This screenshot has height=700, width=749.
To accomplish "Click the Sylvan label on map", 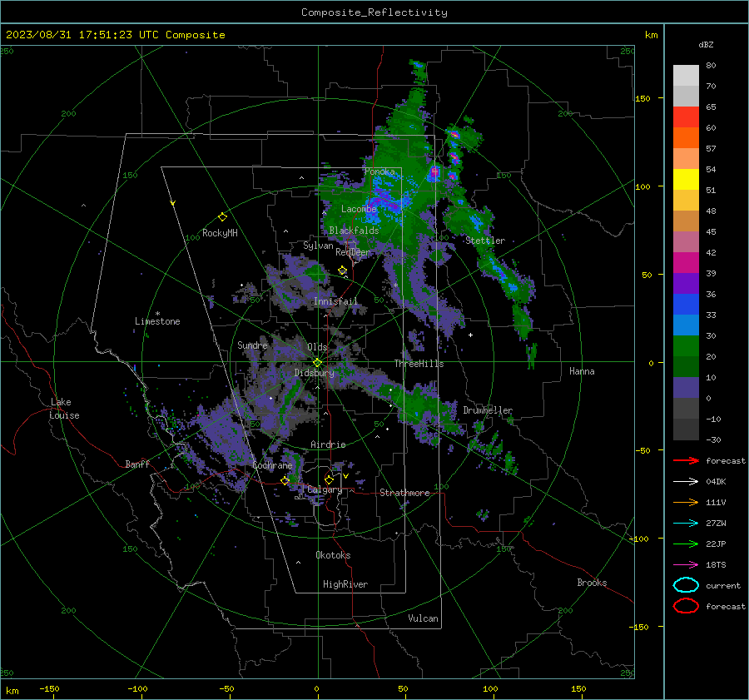I will pos(318,246).
